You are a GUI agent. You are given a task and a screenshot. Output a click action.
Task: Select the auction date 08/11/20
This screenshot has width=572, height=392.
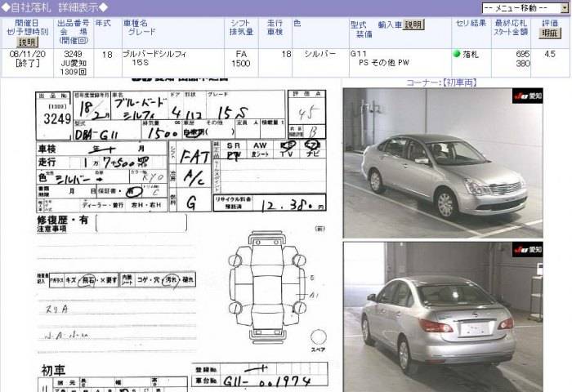[27, 54]
